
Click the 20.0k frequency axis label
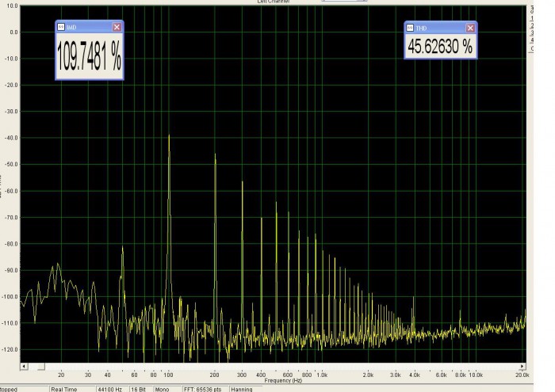coord(522,375)
